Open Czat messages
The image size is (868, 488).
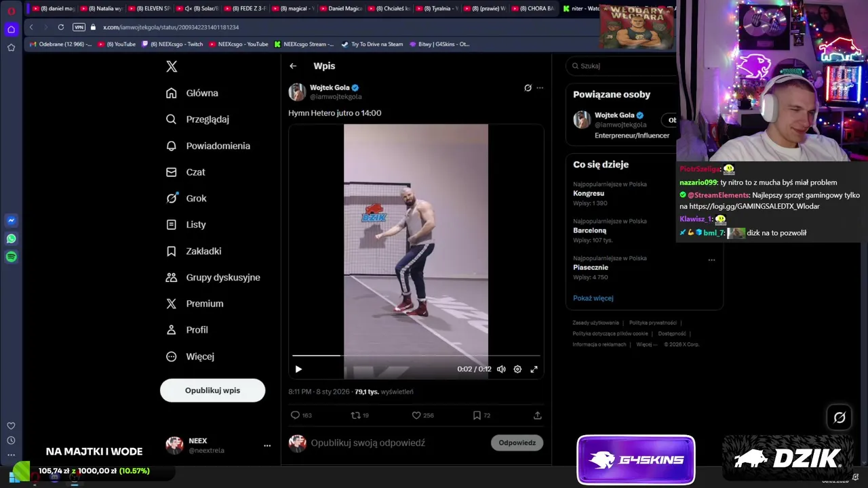[x=186, y=172]
